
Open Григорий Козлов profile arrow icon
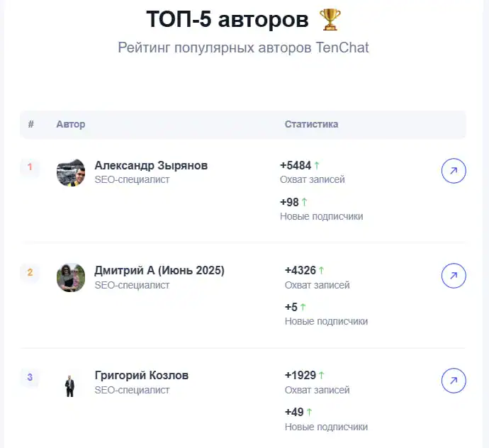click(454, 381)
